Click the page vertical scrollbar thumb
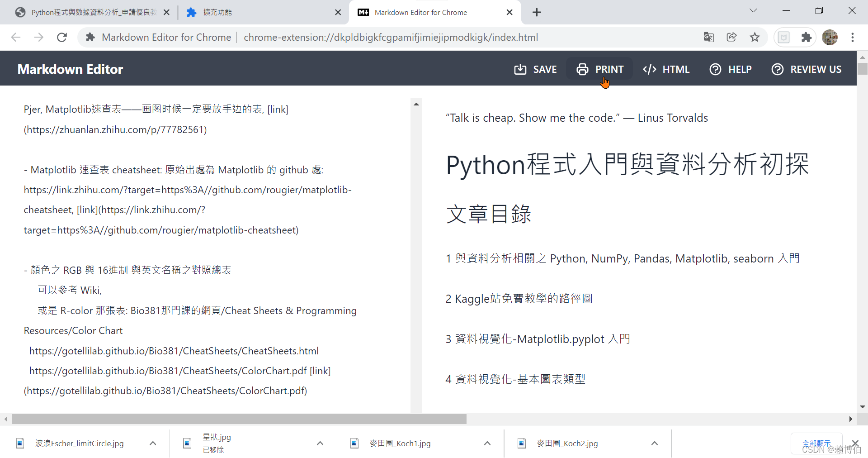868x458 pixels. tap(863, 69)
